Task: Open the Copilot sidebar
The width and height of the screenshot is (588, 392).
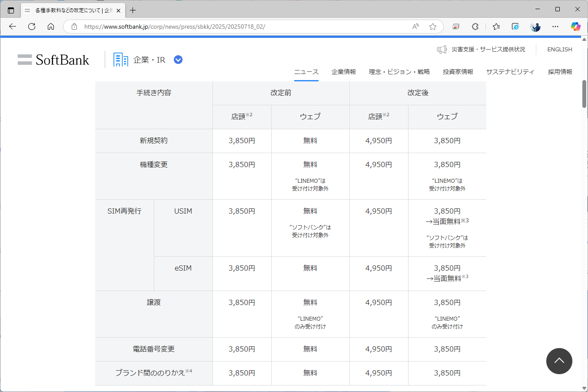Action: click(x=576, y=27)
